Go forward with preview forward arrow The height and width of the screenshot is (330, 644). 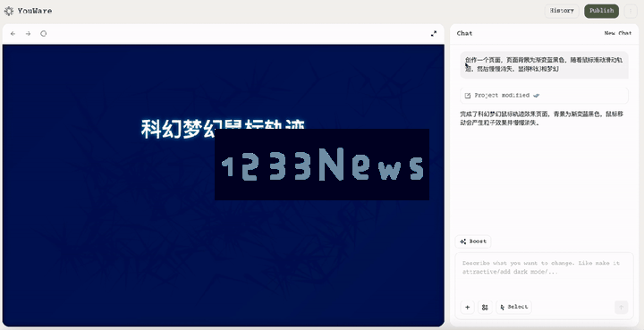click(x=28, y=34)
